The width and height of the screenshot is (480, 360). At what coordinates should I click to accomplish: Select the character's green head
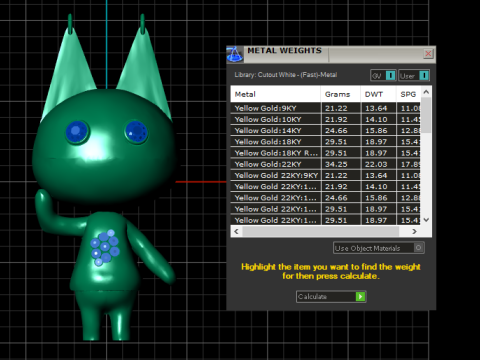[104, 147]
